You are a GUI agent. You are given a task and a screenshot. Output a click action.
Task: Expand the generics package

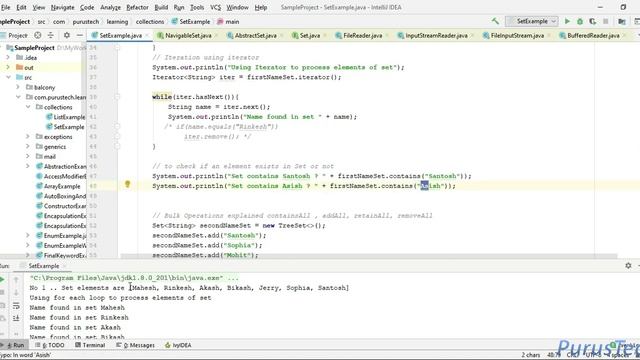tap(28, 147)
